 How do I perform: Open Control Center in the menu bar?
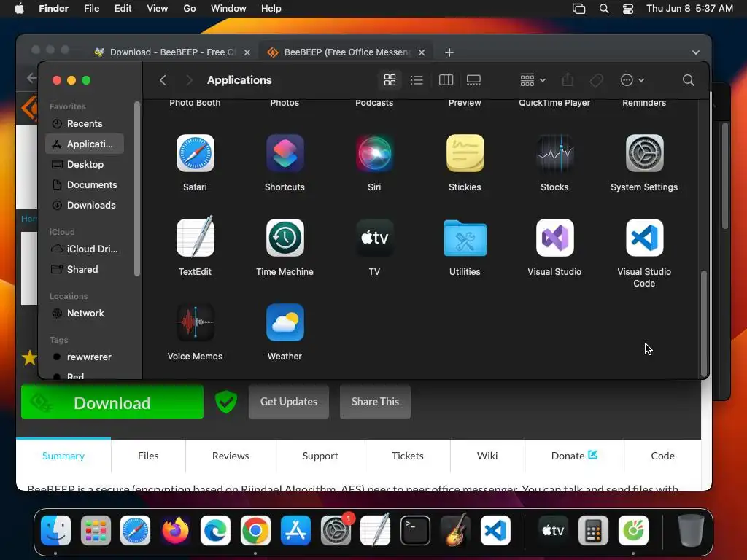click(x=628, y=9)
